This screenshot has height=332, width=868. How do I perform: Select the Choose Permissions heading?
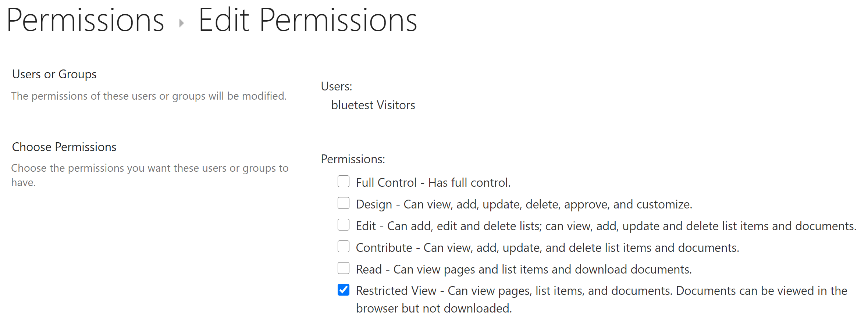click(x=64, y=147)
